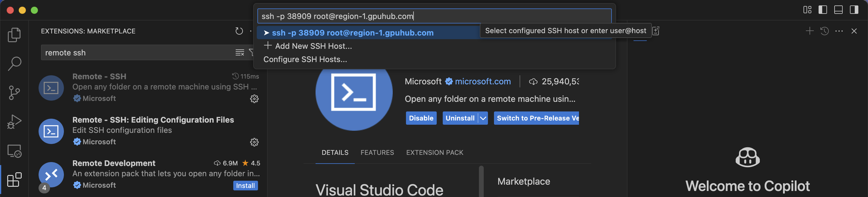Clear the extensions search results

pos(240,52)
